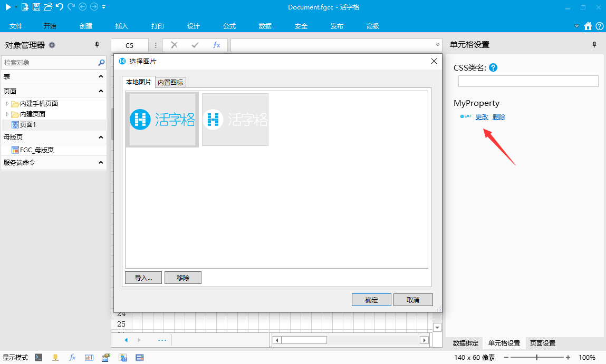Screen dimensions: 606x364
Task: Switch to the 插入 ribbon tab
Action: 122,26
